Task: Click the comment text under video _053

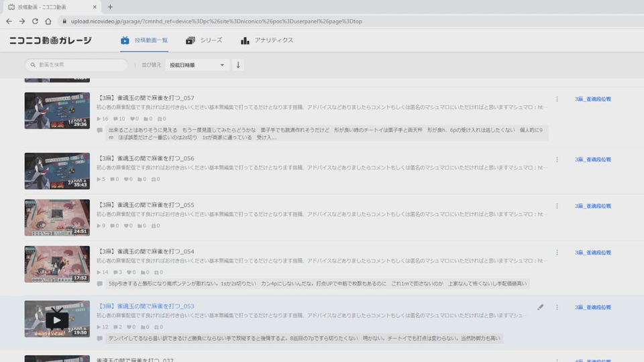Action: pyautogui.click(x=305, y=338)
